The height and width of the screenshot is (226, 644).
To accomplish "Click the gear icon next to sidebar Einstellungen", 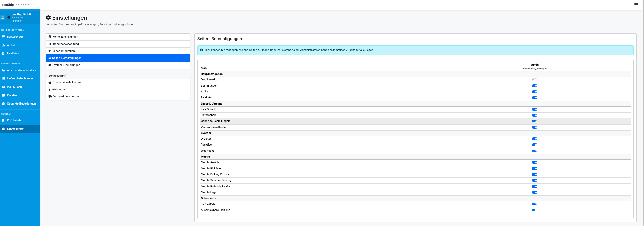I will [x=3, y=129].
